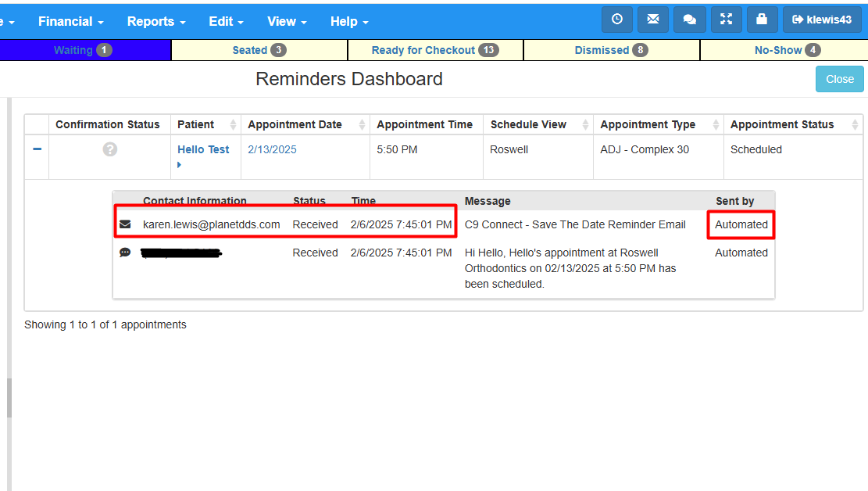Log out using the klewis43 button
Image resolution: width=868 pixels, height=491 pixels.
point(822,19)
